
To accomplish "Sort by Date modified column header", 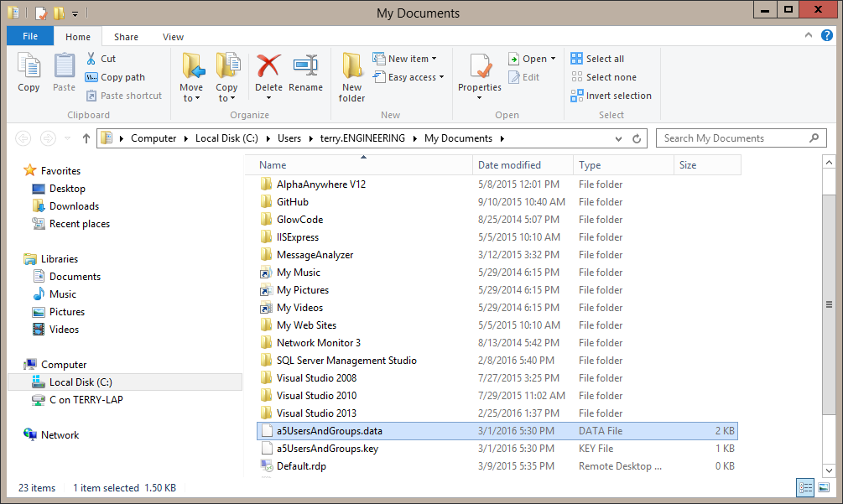I will coord(523,165).
